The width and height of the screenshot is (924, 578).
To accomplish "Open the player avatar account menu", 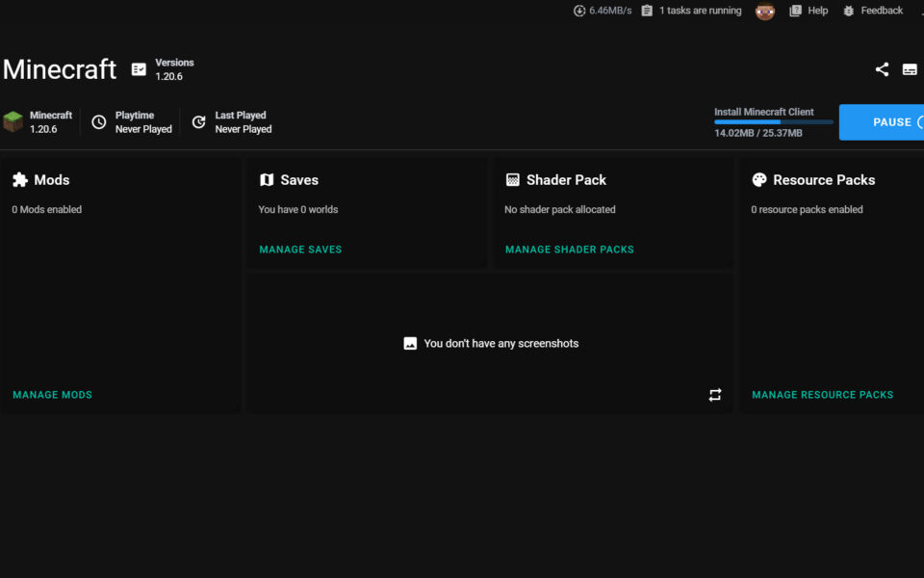I will 765,11.
